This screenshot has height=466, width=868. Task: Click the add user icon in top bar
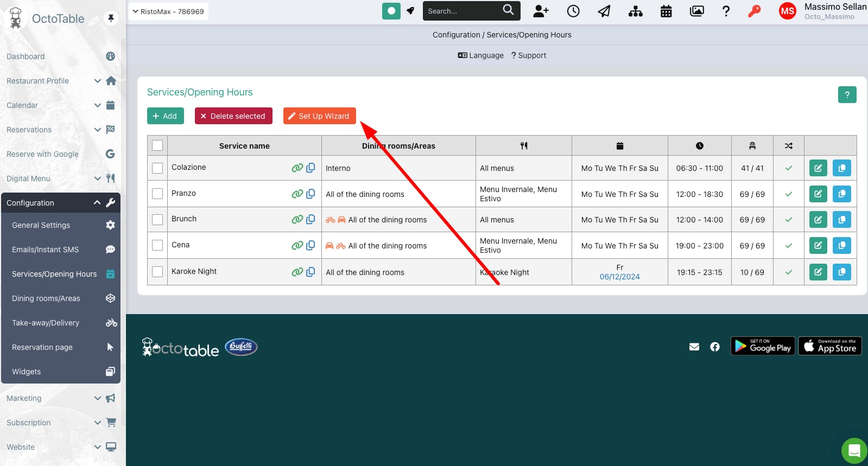click(541, 11)
